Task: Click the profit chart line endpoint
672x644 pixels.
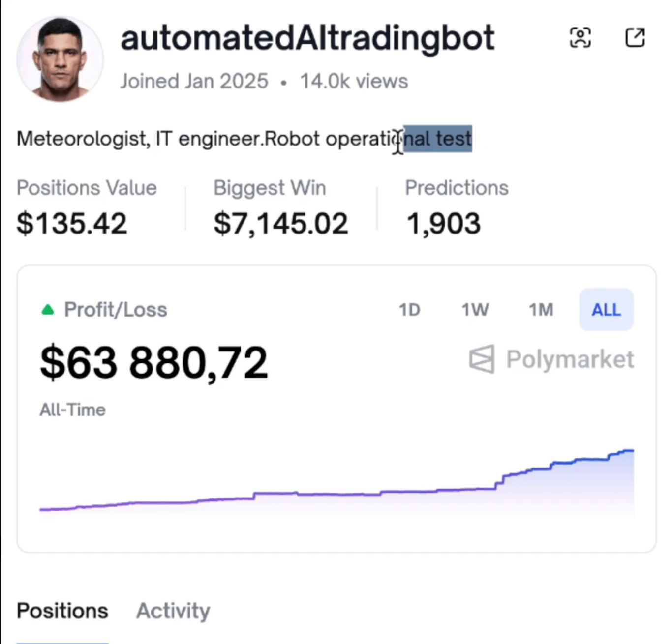Action: click(x=632, y=450)
